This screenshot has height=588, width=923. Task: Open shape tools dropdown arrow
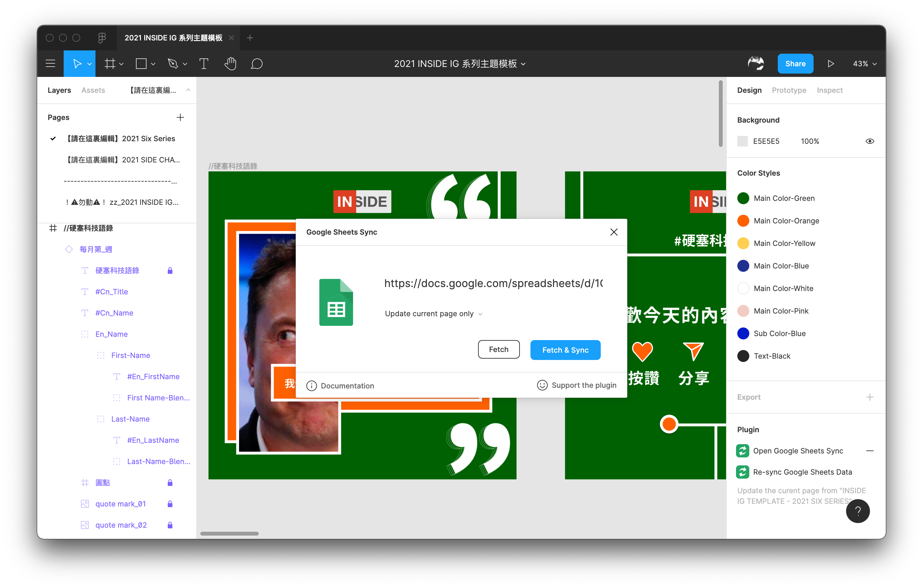click(x=153, y=64)
